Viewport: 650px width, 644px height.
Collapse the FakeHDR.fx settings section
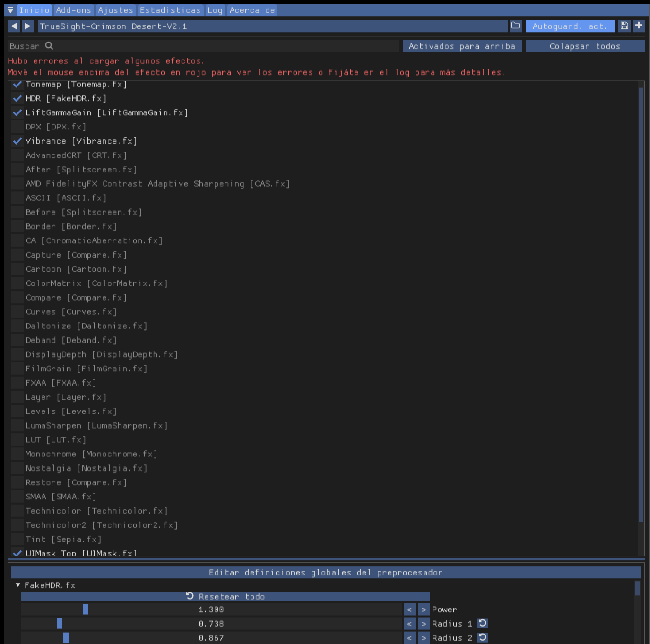coord(18,585)
